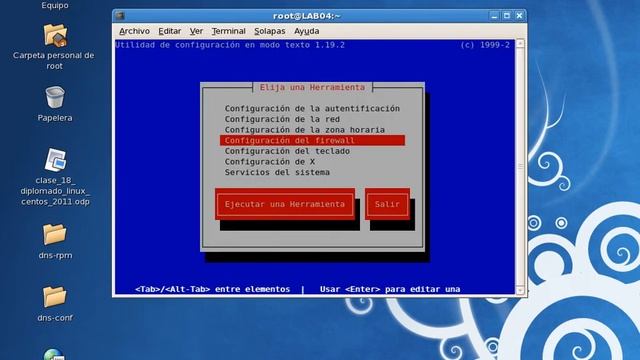
Task: Minimize the root@LAB04 terminal window
Action: point(494,16)
